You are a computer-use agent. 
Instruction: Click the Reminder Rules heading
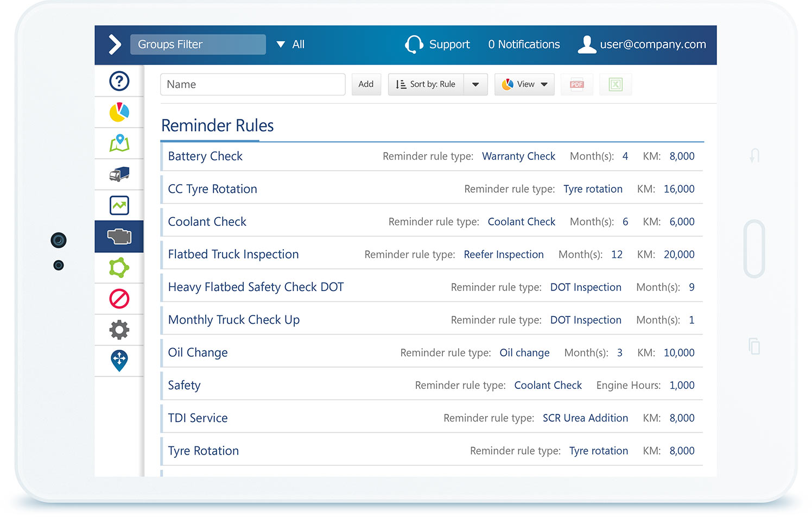pyautogui.click(x=217, y=125)
